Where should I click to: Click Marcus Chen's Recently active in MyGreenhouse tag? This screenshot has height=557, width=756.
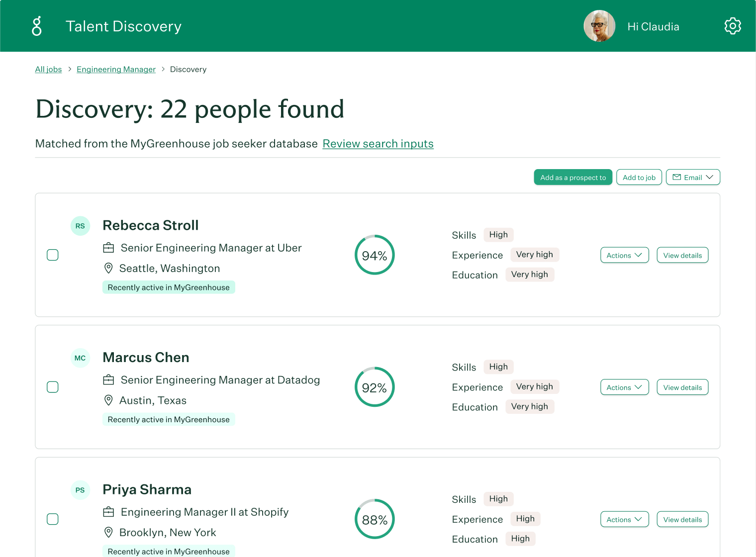tap(169, 420)
